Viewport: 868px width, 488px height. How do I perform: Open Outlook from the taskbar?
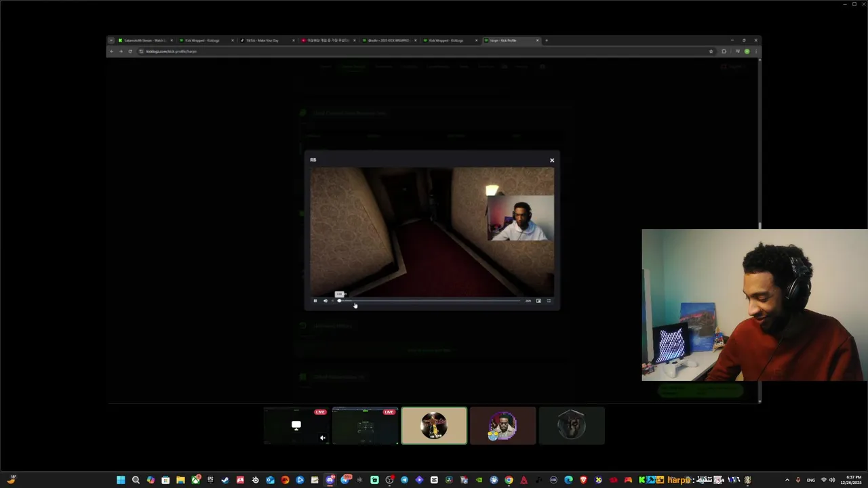270,480
